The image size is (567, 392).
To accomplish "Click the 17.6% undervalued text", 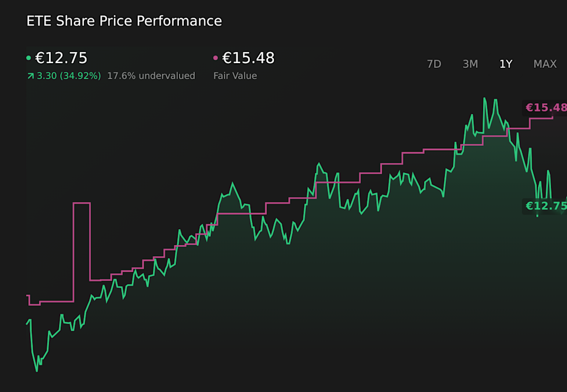I will pyautogui.click(x=151, y=76).
